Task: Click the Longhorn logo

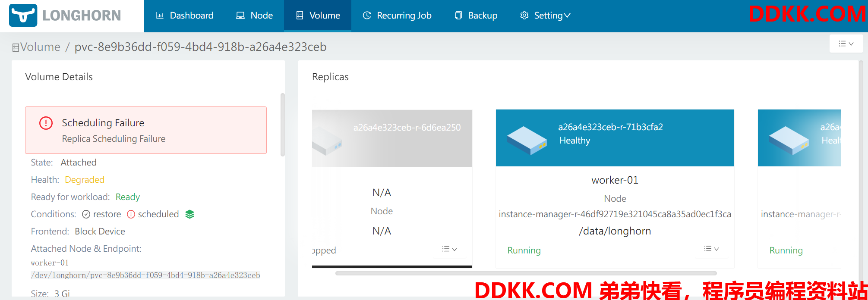Action: pos(65,16)
